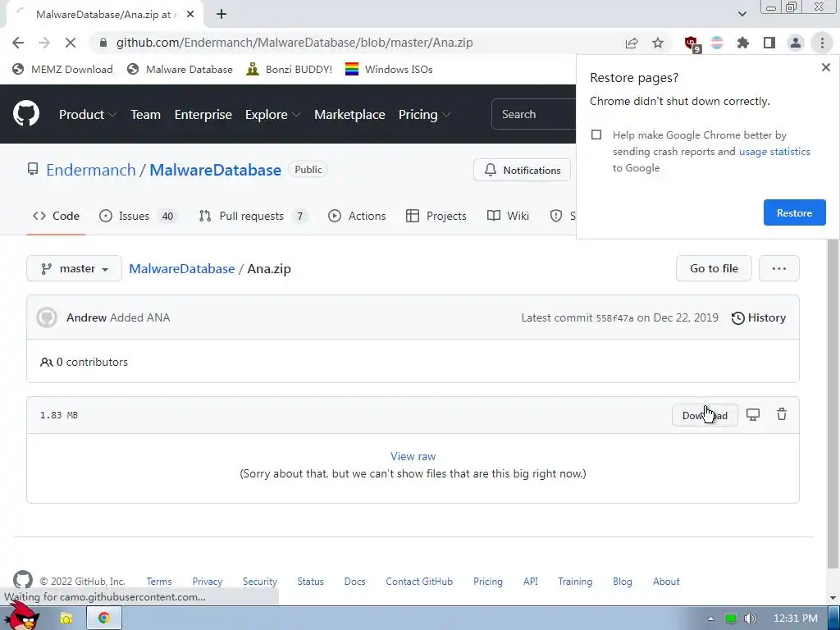Open the MalwareDatabase repository title link
The width and height of the screenshot is (840, 630).
point(216,170)
